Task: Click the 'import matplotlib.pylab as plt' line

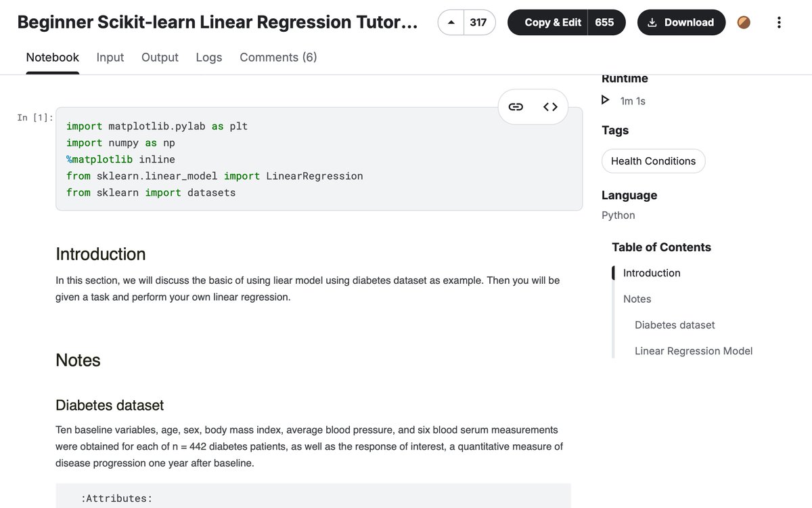Action: point(157,126)
